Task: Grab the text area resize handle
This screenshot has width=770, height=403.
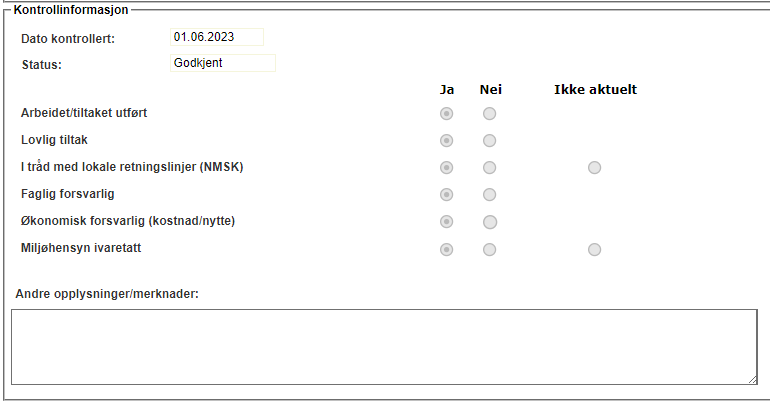Action: (751, 378)
